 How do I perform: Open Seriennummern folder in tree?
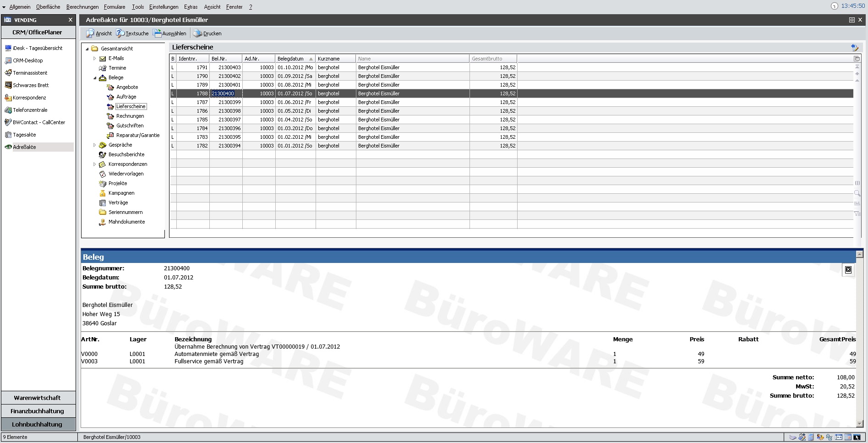click(126, 212)
